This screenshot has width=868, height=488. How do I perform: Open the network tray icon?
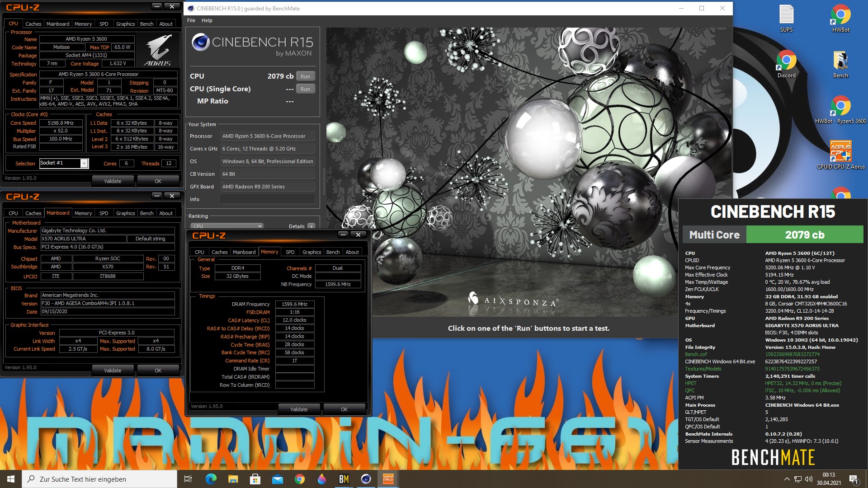click(x=798, y=479)
